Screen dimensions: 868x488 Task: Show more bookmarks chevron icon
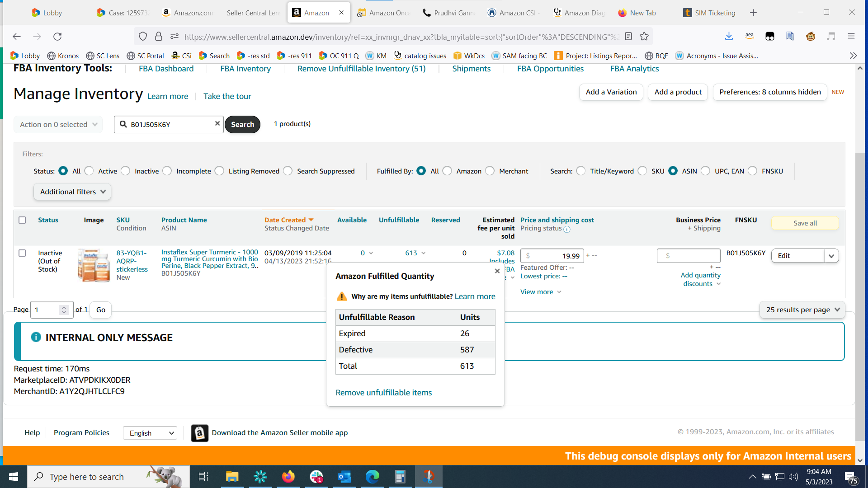point(853,56)
